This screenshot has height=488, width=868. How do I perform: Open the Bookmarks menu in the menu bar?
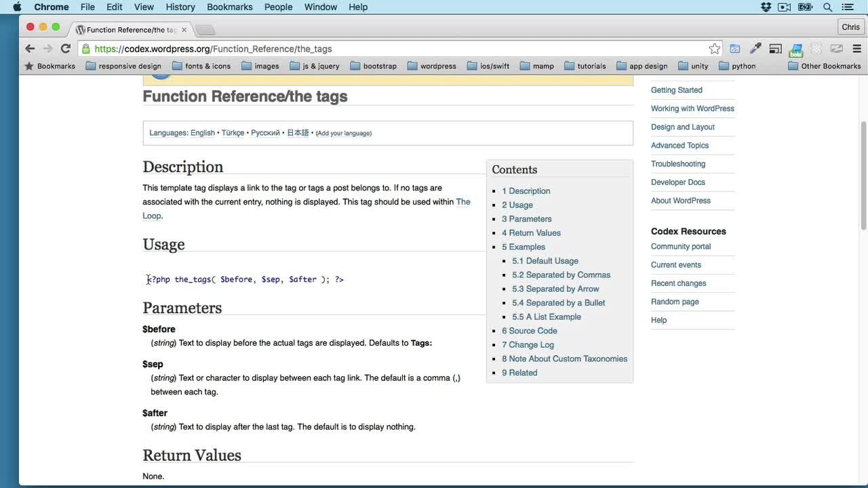230,7
